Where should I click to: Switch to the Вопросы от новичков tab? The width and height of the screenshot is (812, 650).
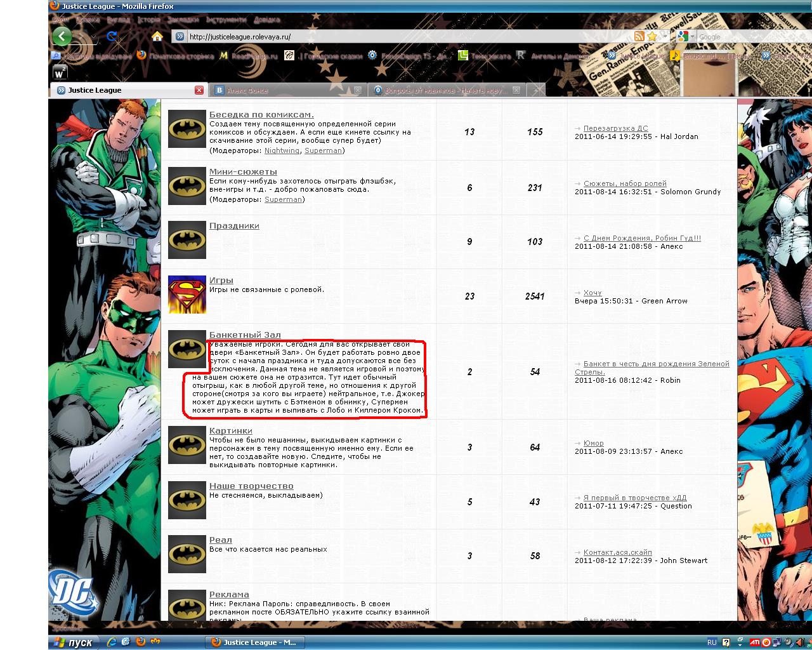click(x=447, y=90)
